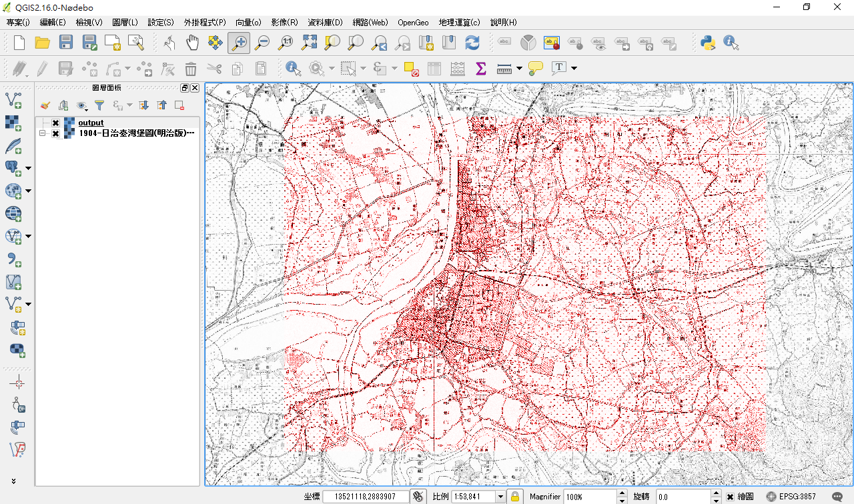The image size is (854, 504).
Task: Open the field calculator abacus icon
Action: click(458, 68)
